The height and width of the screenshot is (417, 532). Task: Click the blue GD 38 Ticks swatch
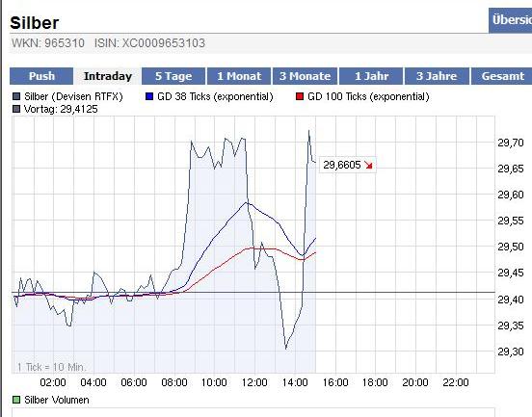pyautogui.click(x=149, y=96)
